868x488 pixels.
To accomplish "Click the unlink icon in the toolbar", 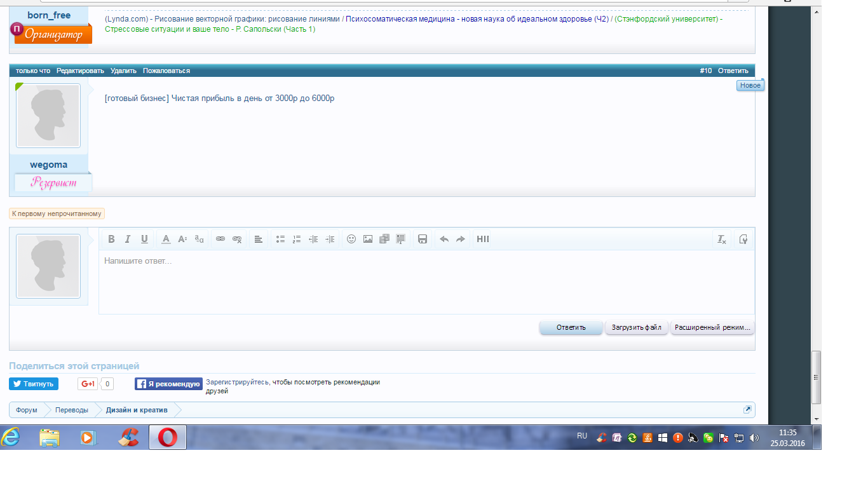I will (237, 240).
